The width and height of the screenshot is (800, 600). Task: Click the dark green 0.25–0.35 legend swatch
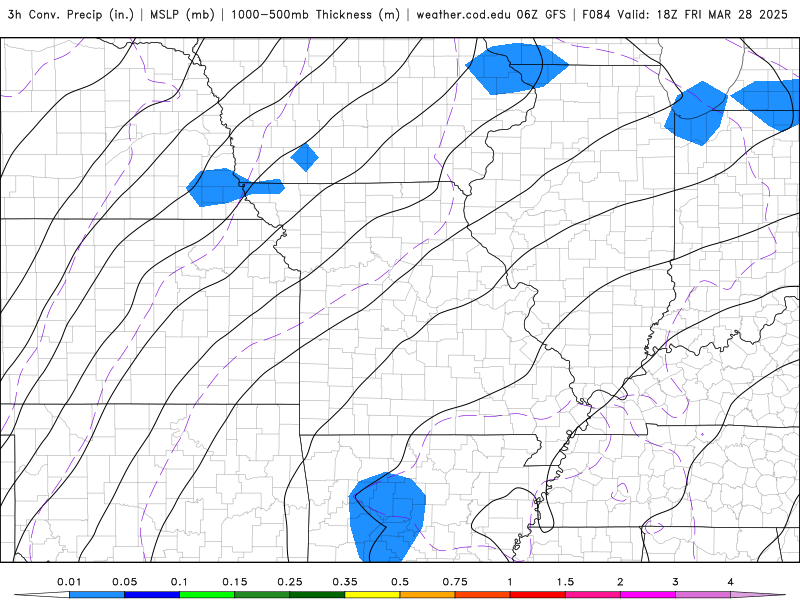tap(317, 595)
